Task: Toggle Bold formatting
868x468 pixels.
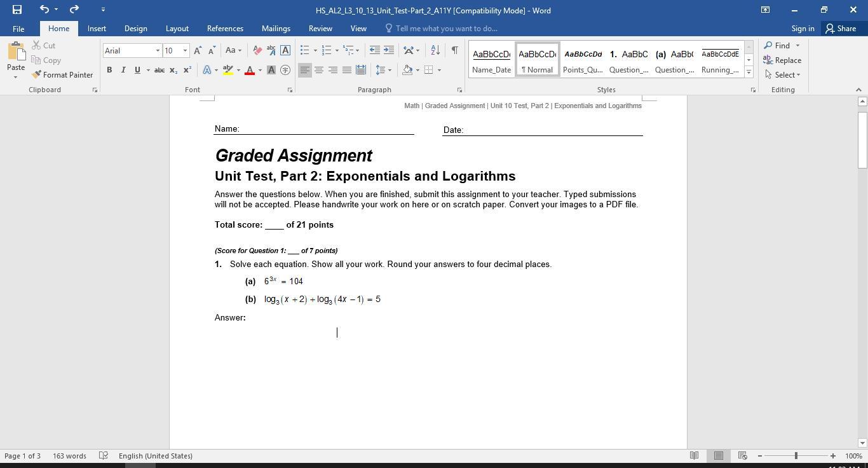Action: 109,70
